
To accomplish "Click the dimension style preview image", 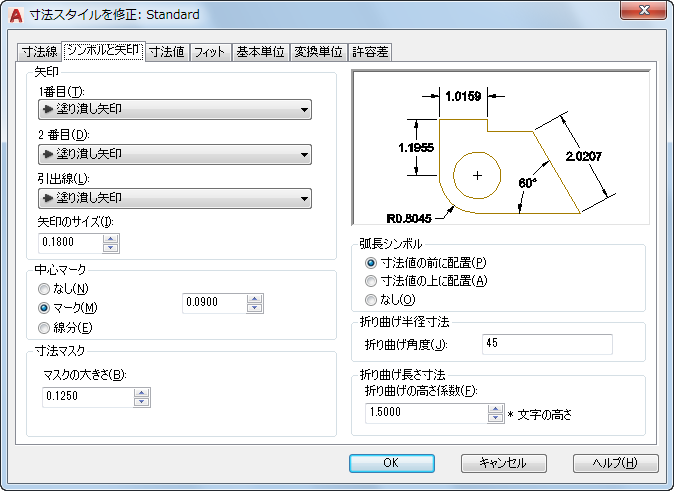I will [x=501, y=147].
